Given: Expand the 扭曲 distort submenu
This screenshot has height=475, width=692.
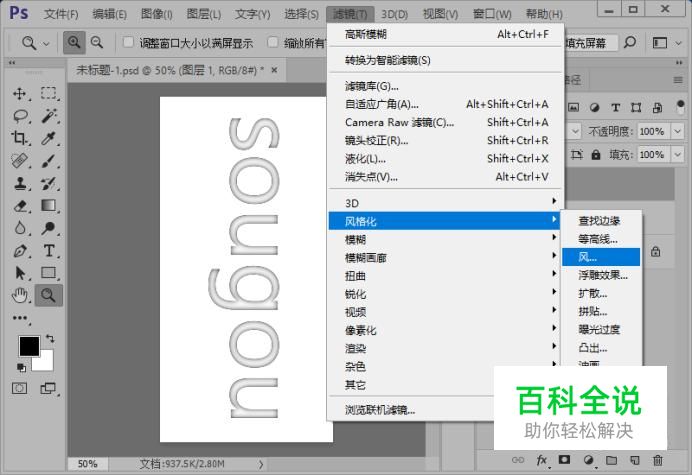Looking at the screenshot, I should (445, 276).
